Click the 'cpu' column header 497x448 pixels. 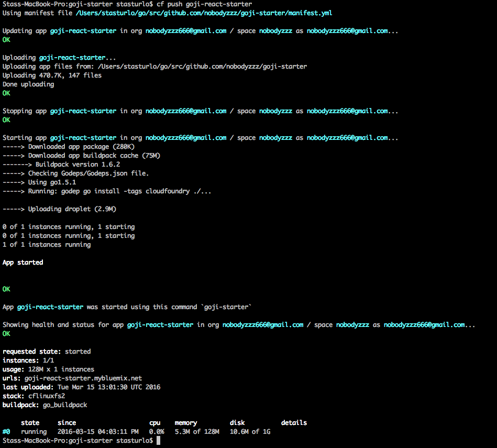(155, 423)
